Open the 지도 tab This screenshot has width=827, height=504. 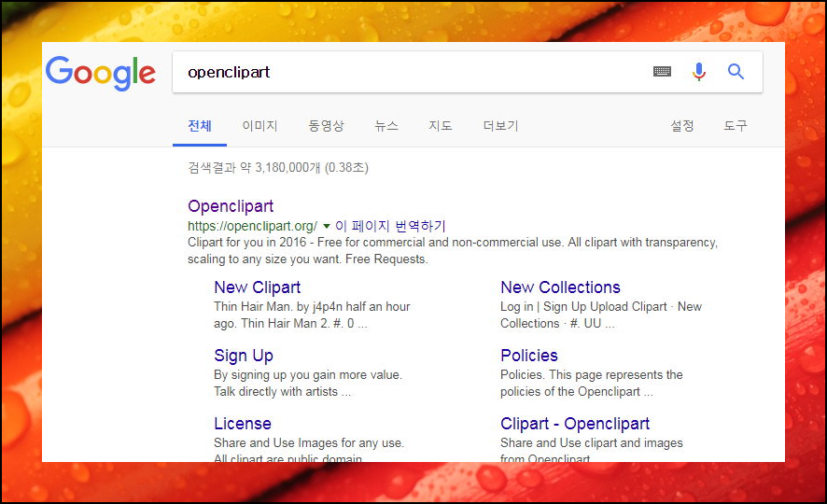pyautogui.click(x=441, y=125)
